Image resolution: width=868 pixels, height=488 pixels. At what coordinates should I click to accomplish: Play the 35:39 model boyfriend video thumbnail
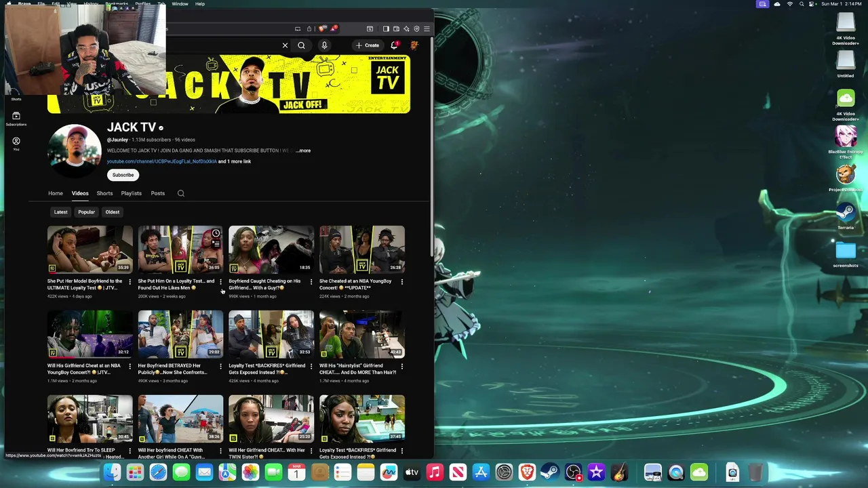tap(90, 249)
